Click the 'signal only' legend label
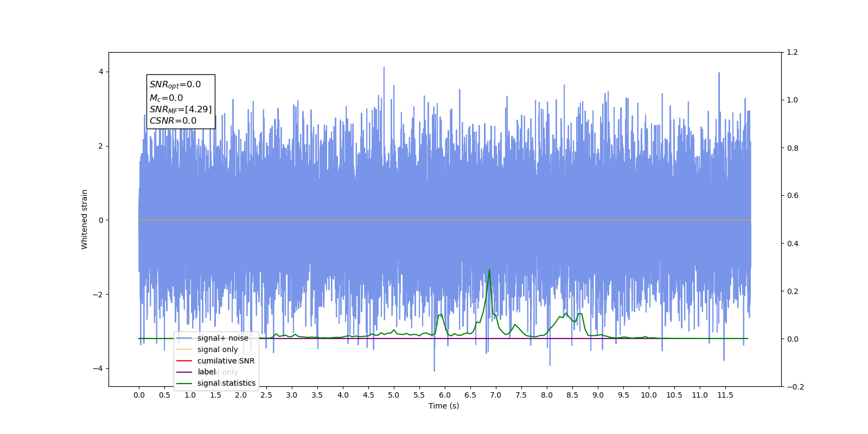868x434 pixels. click(218, 349)
